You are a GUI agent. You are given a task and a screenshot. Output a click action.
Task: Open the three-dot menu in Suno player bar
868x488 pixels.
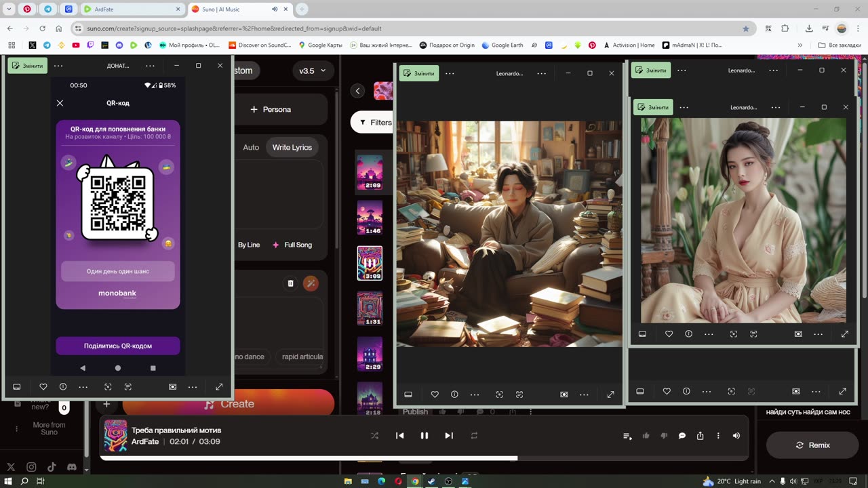pos(718,436)
